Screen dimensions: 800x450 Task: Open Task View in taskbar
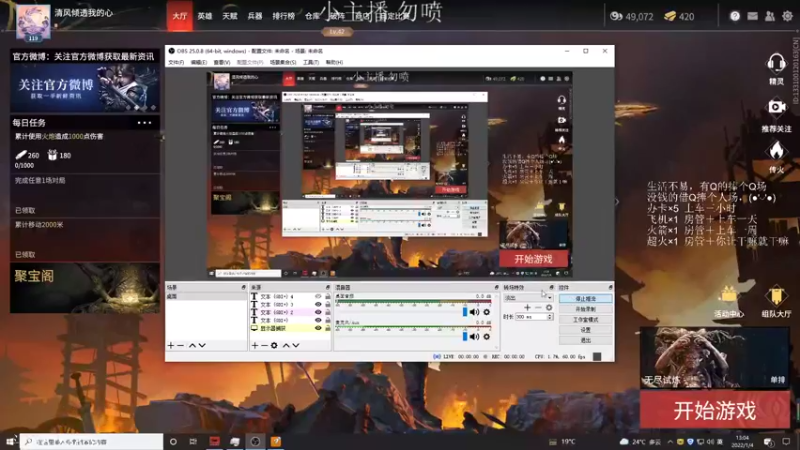click(193, 442)
